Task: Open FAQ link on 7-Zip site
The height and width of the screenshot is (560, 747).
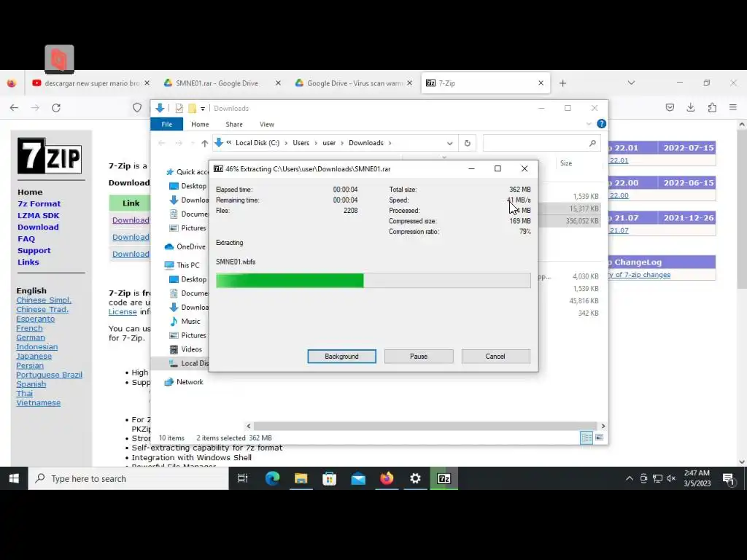Action: click(26, 239)
